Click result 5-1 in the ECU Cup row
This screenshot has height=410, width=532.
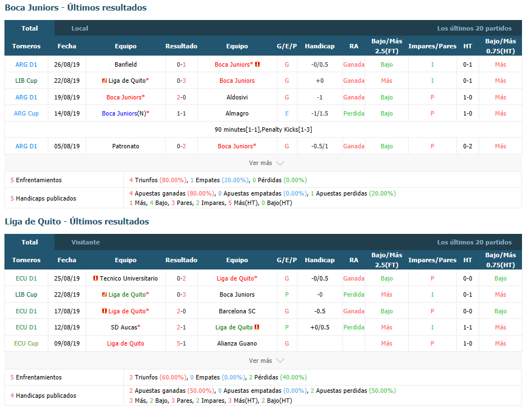(181, 343)
